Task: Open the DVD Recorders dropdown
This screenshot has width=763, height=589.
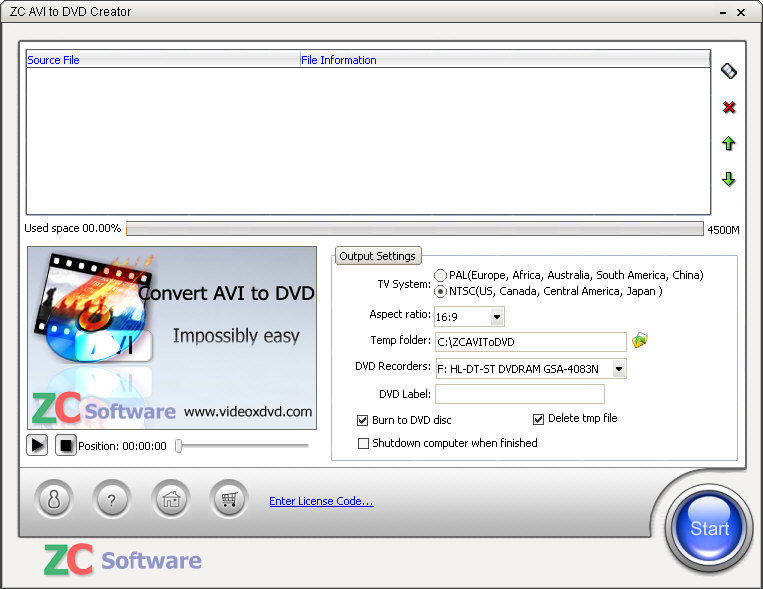Action: (x=618, y=369)
